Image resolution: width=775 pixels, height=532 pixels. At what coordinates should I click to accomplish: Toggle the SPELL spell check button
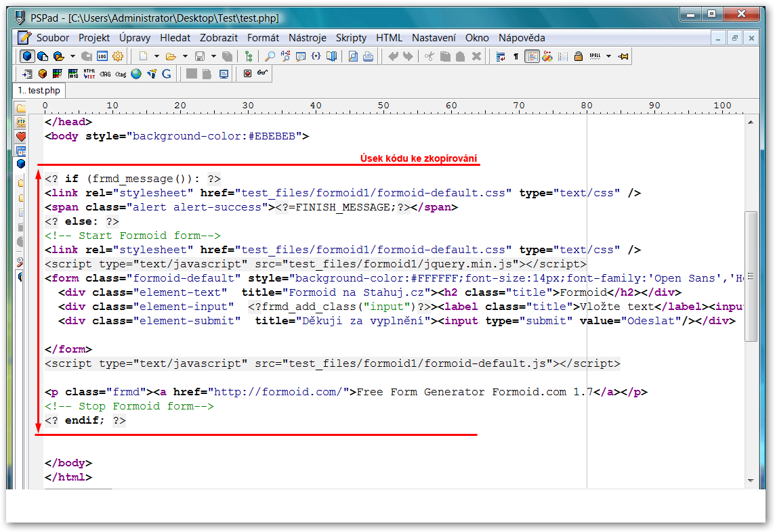point(595,56)
